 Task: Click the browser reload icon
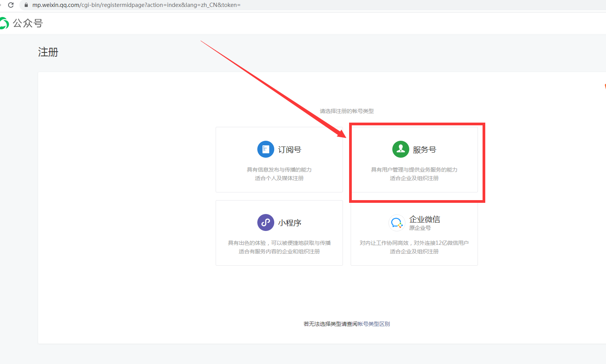point(11,5)
